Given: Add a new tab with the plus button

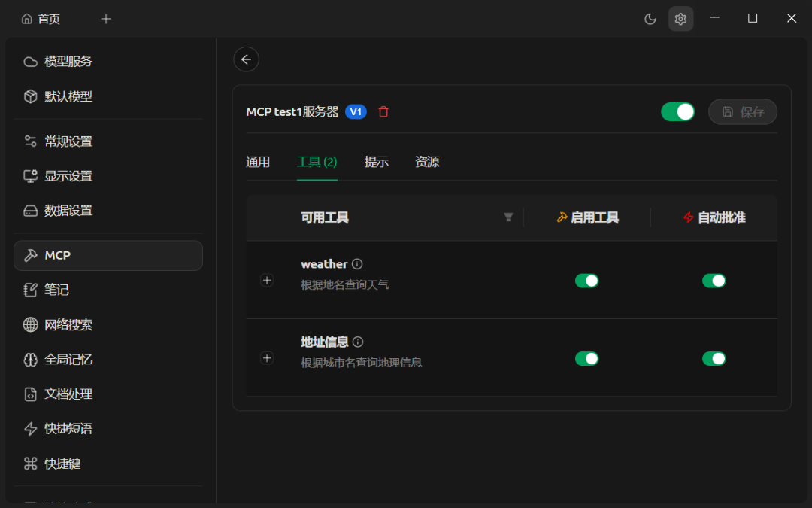Looking at the screenshot, I should 105,18.
